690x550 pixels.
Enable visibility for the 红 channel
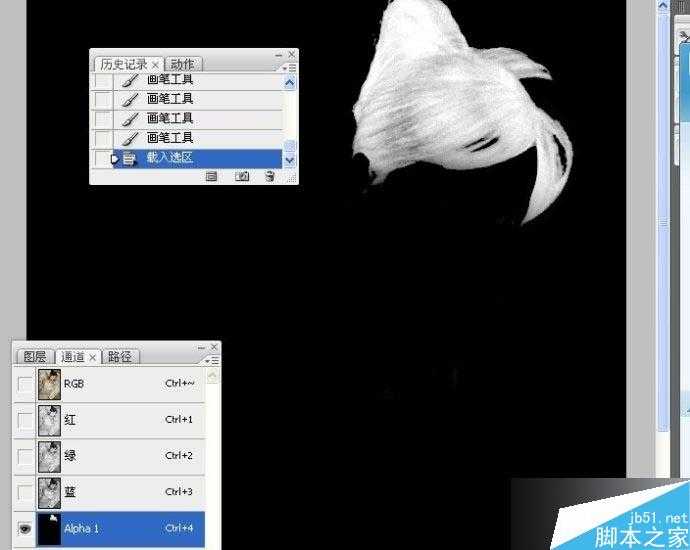pos(25,420)
